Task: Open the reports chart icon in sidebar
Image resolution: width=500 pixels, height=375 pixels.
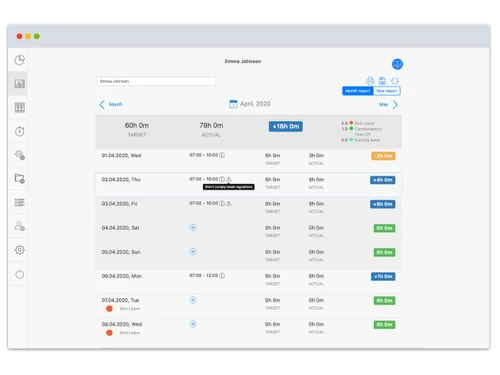Action: click(20, 84)
